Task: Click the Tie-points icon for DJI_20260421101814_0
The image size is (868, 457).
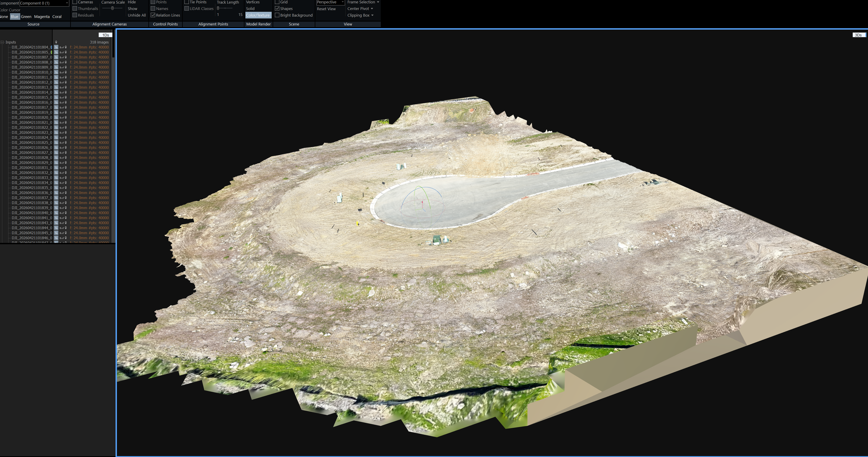Action: pyautogui.click(x=56, y=92)
